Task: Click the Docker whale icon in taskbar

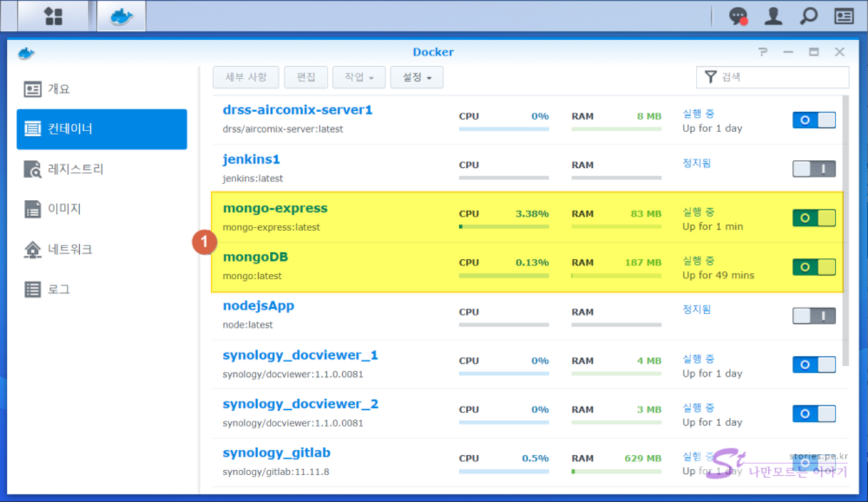Action: [121, 17]
